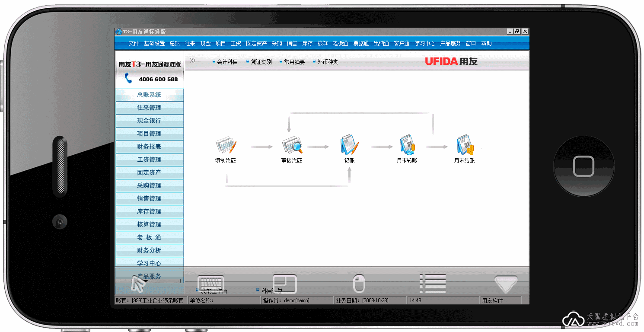Open the 采购 menu

coord(277,43)
